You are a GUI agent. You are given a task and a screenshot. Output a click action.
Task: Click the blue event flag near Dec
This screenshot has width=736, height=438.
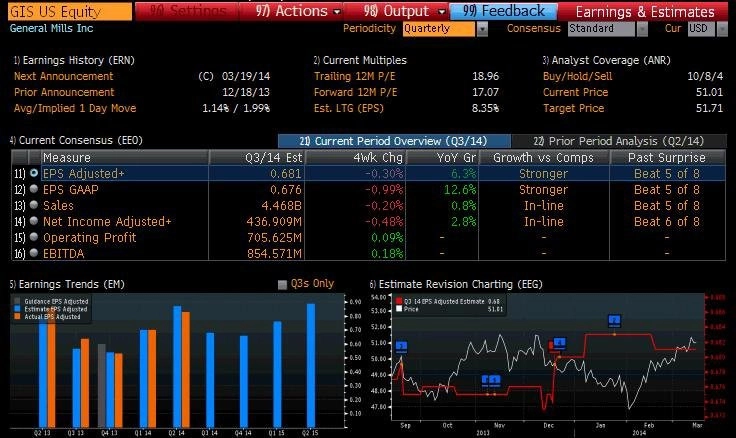pyautogui.click(x=559, y=343)
